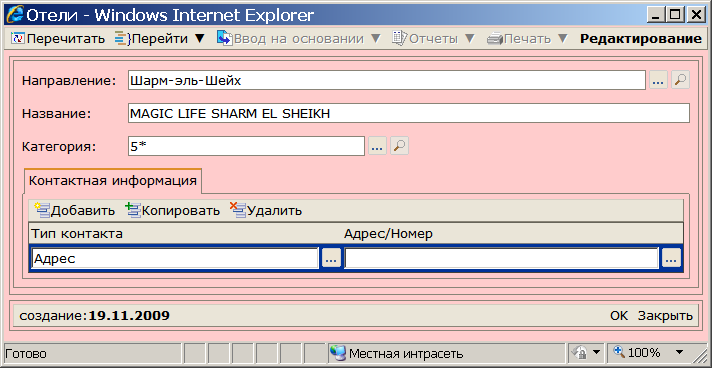Select the Контактная информация tab
Viewport: 712px width, 368px height.
pyautogui.click(x=113, y=181)
